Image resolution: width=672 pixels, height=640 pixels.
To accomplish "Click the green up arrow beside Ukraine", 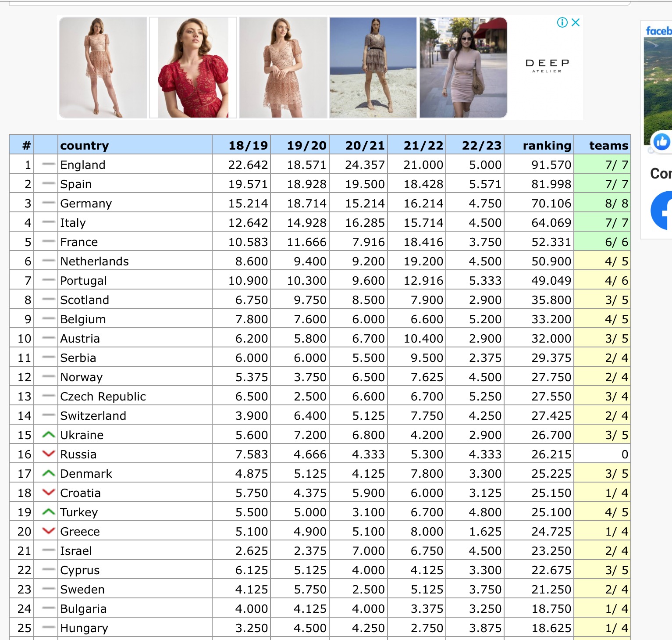I will point(48,435).
